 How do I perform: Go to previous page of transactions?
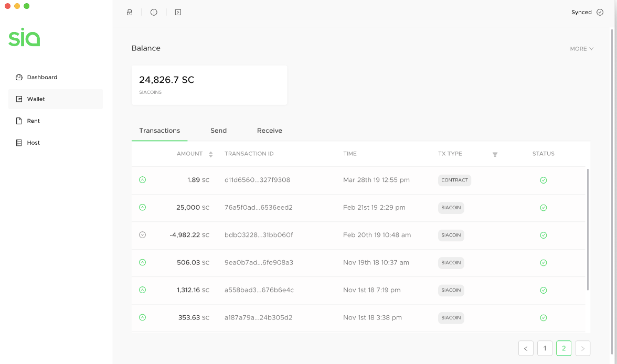point(526,348)
